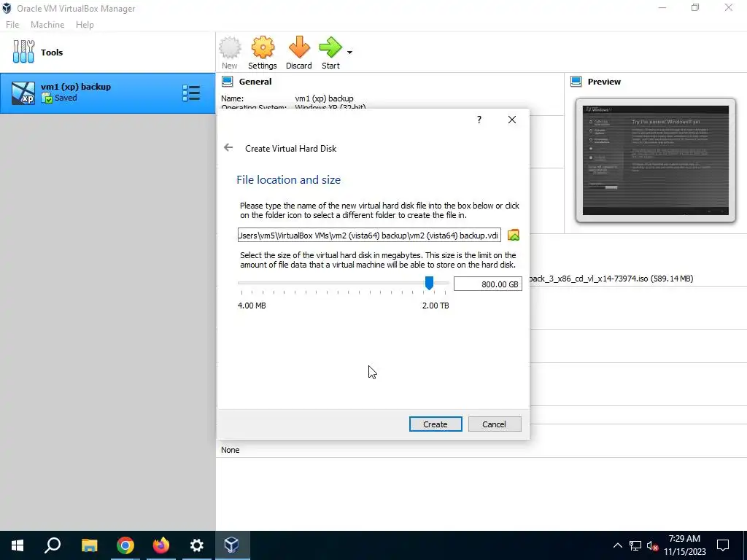Click the 4.00 MB slider minimum label

tap(252, 306)
